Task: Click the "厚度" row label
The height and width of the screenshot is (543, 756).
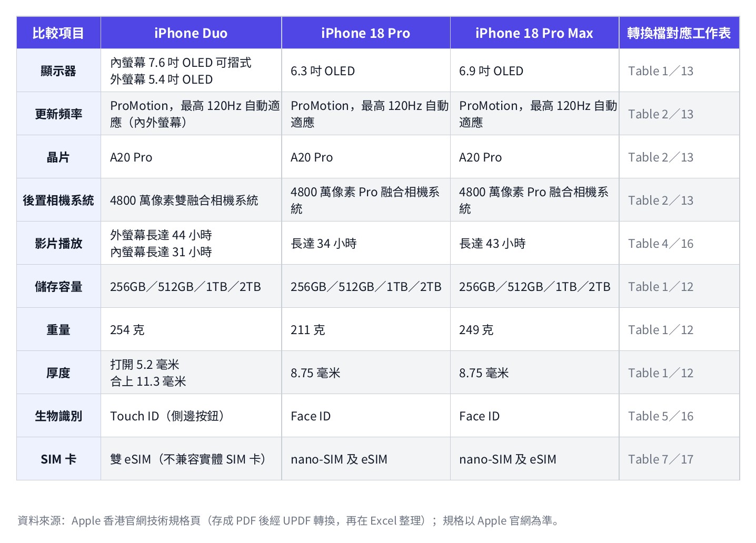Action: [x=58, y=373]
